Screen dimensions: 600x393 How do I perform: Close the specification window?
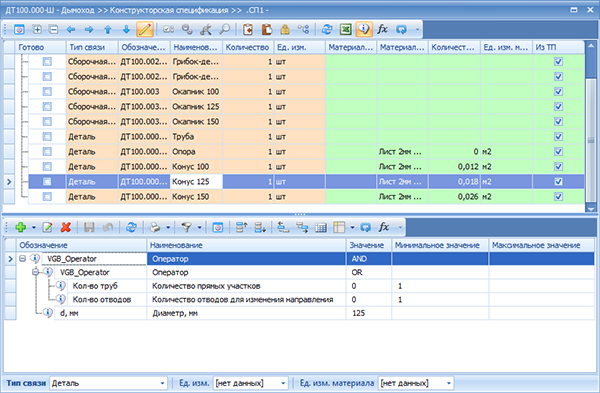590,10
